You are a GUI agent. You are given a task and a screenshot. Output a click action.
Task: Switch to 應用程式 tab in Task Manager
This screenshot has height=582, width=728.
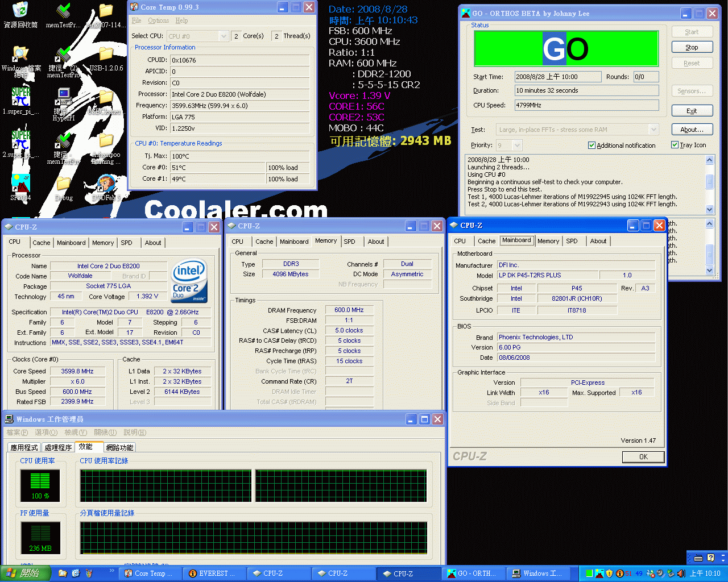click(24, 448)
